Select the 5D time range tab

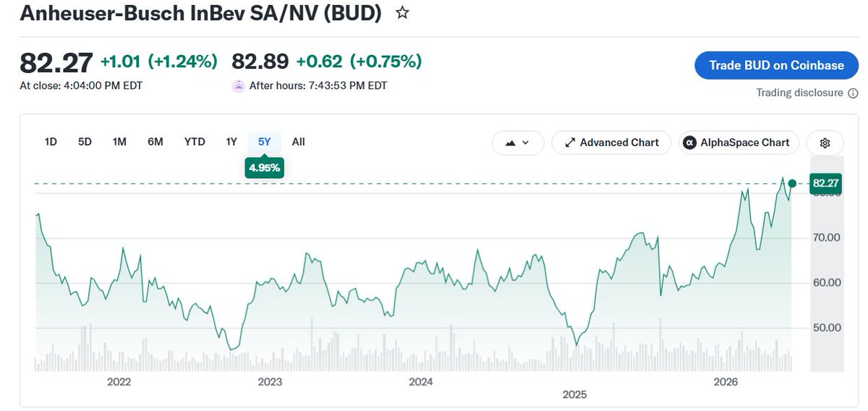[85, 142]
